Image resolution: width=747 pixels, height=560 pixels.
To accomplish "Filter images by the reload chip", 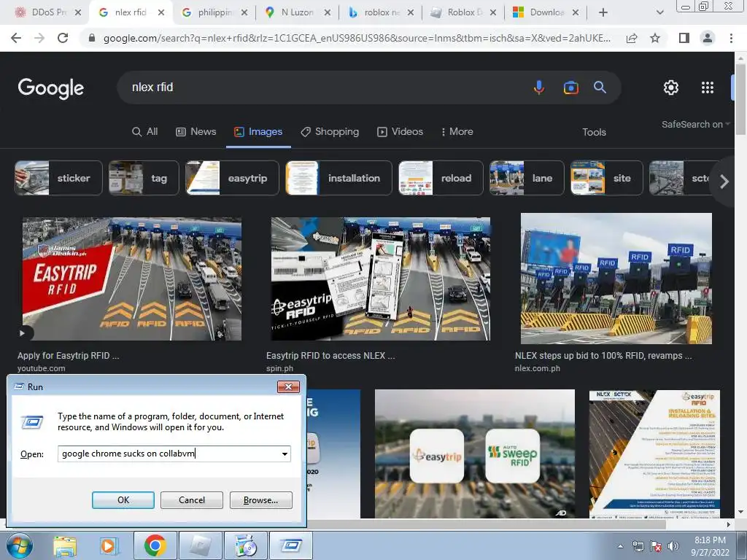I will click(441, 178).
